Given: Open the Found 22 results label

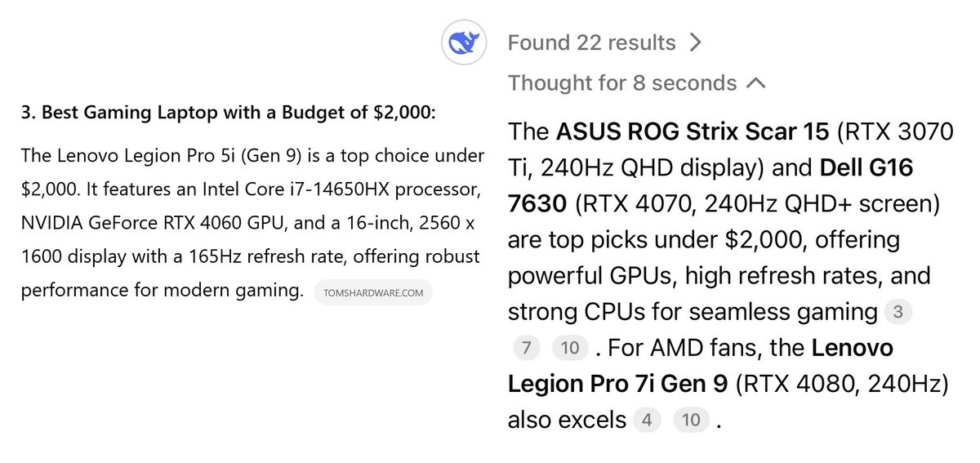Looking at the screenshot, I should coord(592,42).
